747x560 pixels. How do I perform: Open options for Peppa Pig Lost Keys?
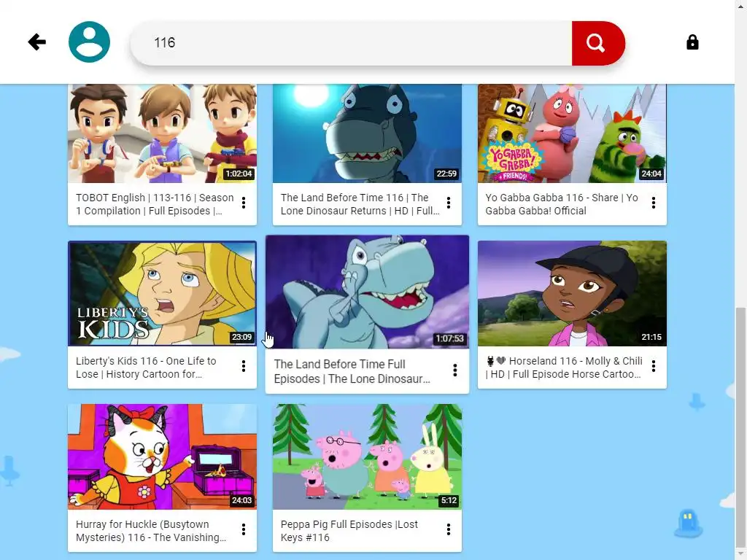pos(449,529)
